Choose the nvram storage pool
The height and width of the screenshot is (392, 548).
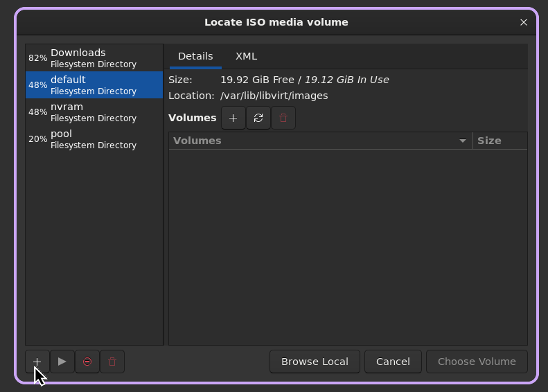[94, 112]
